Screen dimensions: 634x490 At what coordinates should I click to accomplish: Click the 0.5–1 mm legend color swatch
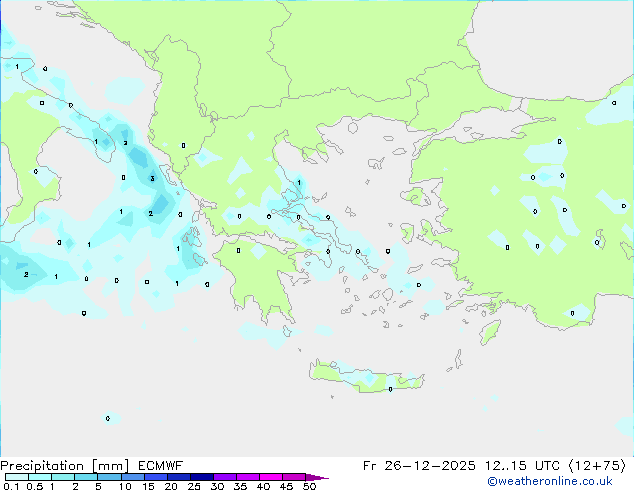click(40, 477)
